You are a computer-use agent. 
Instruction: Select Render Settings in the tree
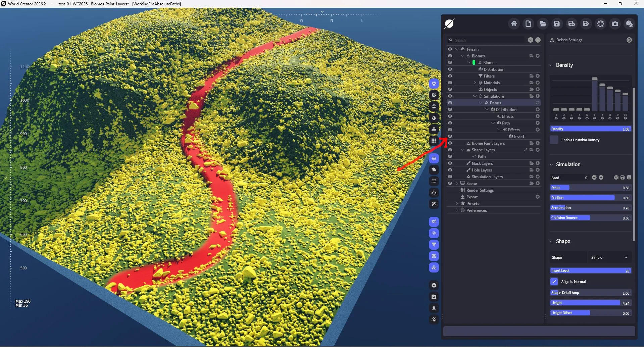point(480,190)
